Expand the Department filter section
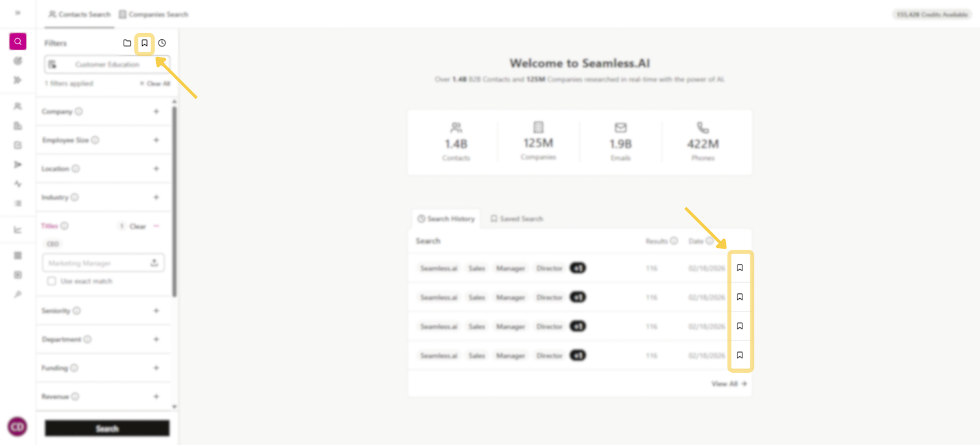 click(x=156, y=339)
